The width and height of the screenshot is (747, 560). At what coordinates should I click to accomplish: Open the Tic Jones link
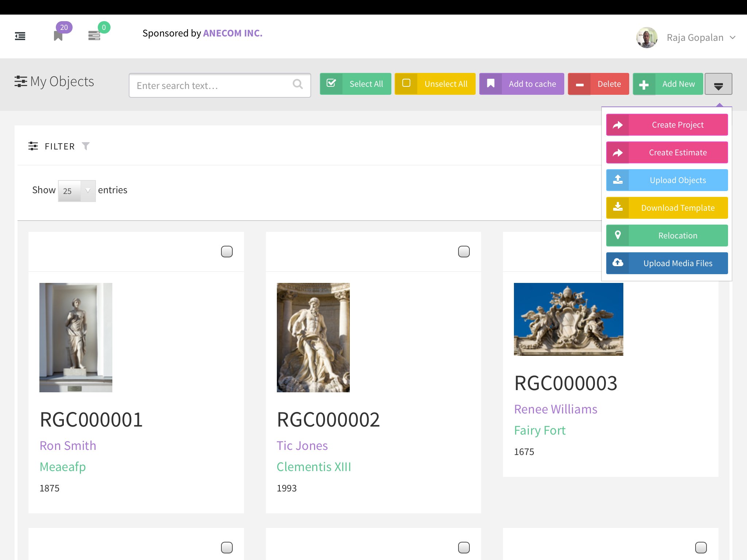point(302,446)
